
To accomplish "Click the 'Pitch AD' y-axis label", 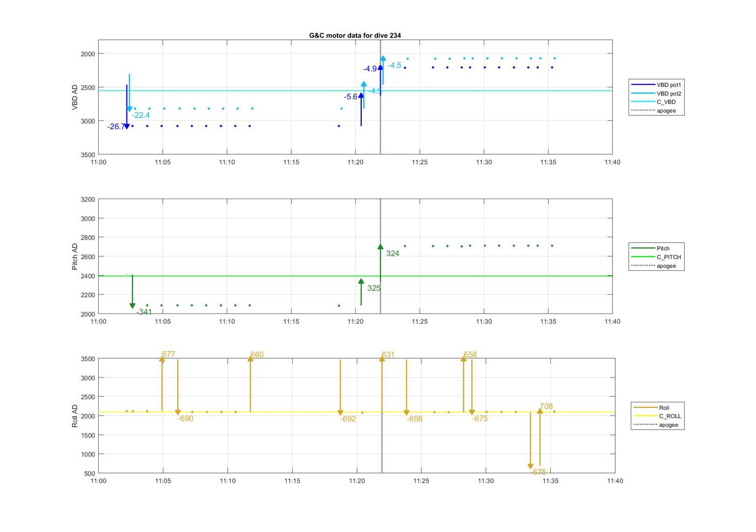I will [x=75, y=256].
